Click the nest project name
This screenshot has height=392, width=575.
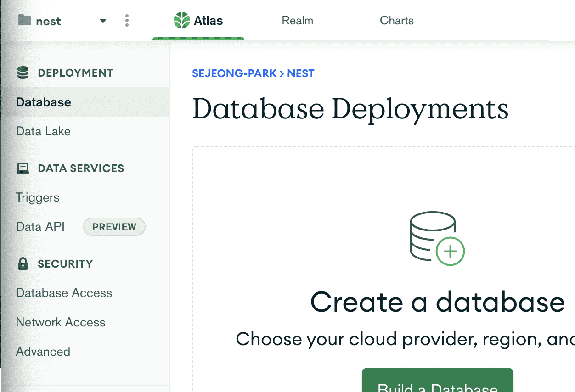tap(48, 21)
